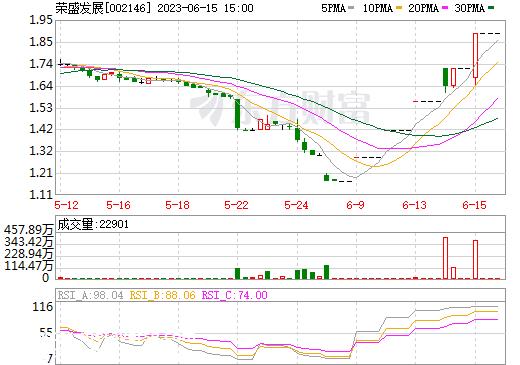Image resolution: width=520 pixels, height=365 pixels.
Task: Click the 114.47万 volume axis label
Action: click(29, 266)
